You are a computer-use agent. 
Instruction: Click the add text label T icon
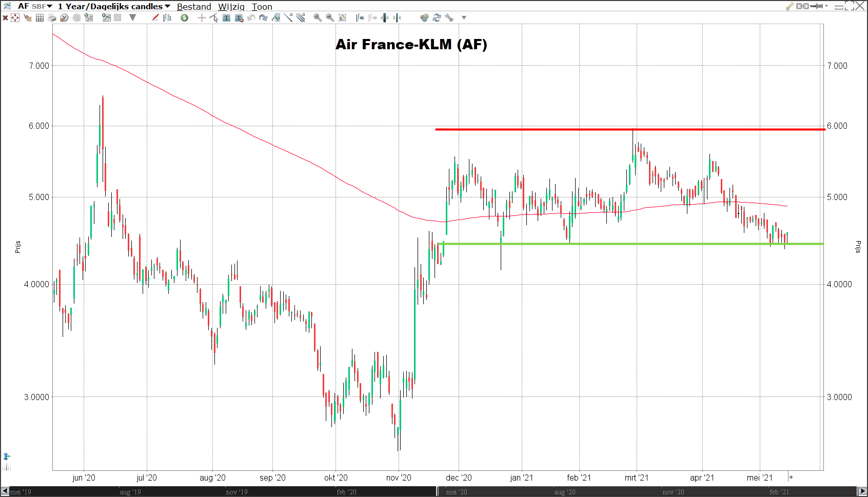click(226, 18)
